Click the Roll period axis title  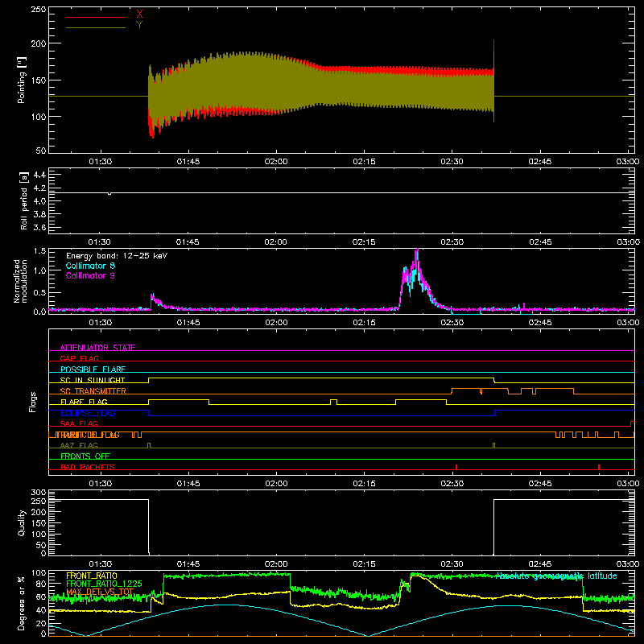(x=24, y=201)
